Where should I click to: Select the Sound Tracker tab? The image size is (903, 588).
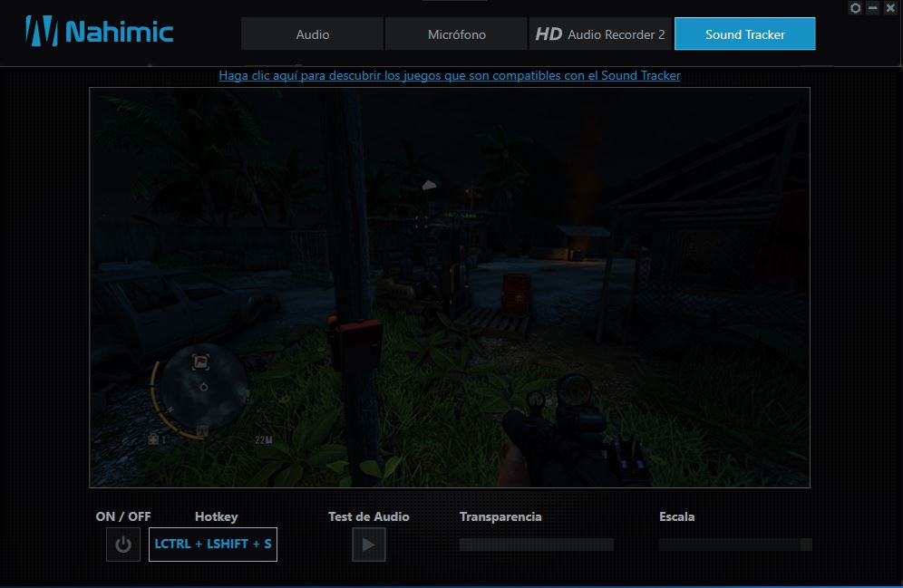pos(744,34)
